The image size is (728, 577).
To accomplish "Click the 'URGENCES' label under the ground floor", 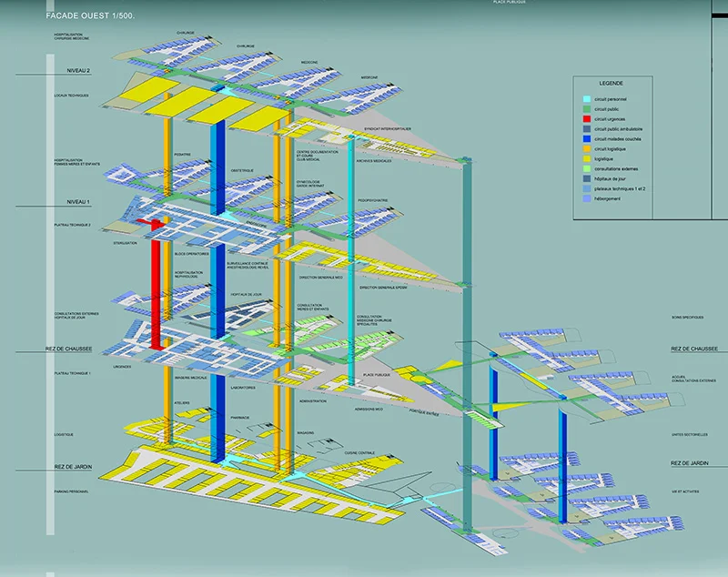I will tap(122, 367).
